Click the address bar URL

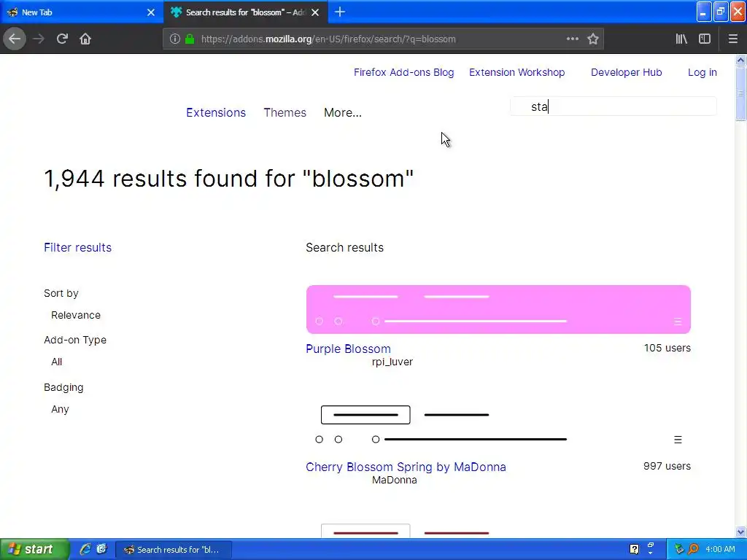(x=328, y=39)
